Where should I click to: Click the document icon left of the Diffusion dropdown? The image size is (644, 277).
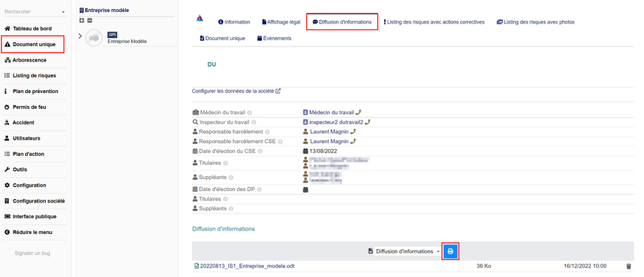(x=371, y=251)
